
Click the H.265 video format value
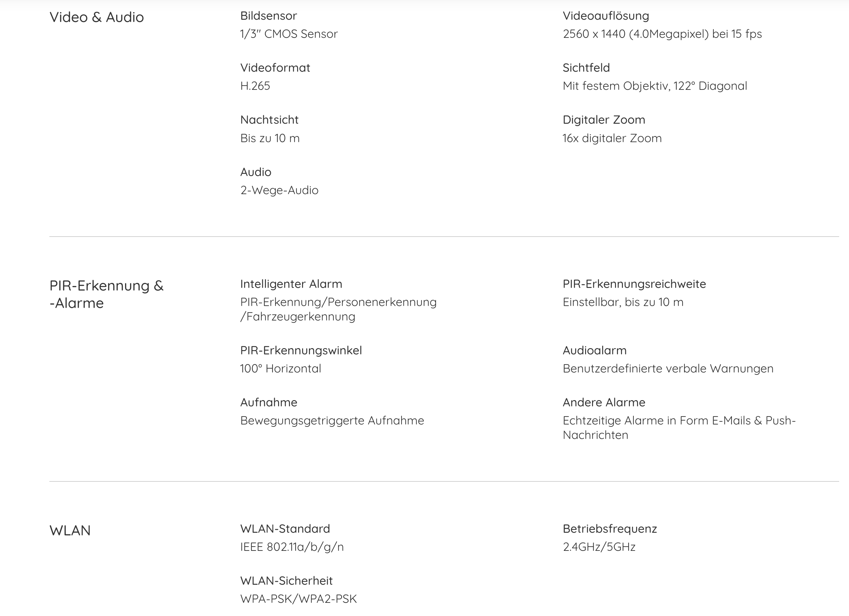(255, 86)
